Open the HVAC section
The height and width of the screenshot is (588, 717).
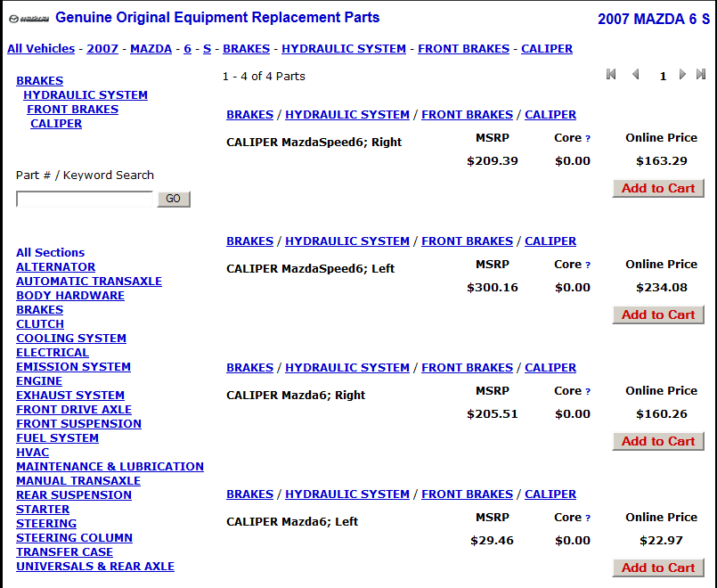(x=32, y=453)
